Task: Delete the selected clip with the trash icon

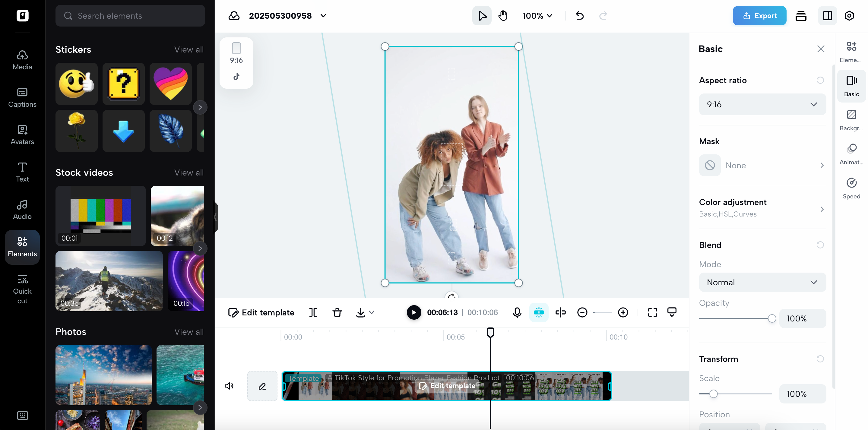Action: pyautogui.click(x=337, y=312)
